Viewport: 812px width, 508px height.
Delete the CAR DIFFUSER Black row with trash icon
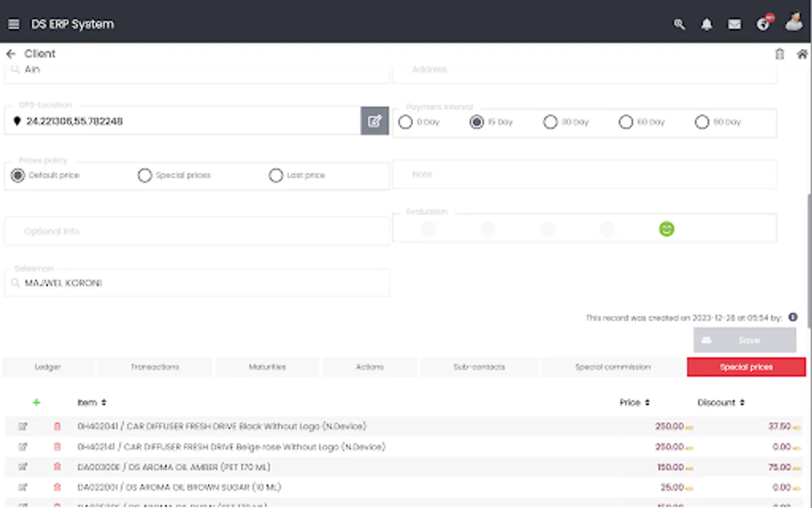click(57, 426)
